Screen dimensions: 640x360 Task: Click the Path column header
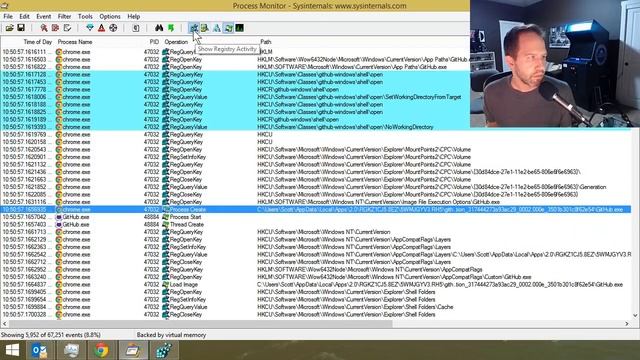coord(266,42)
